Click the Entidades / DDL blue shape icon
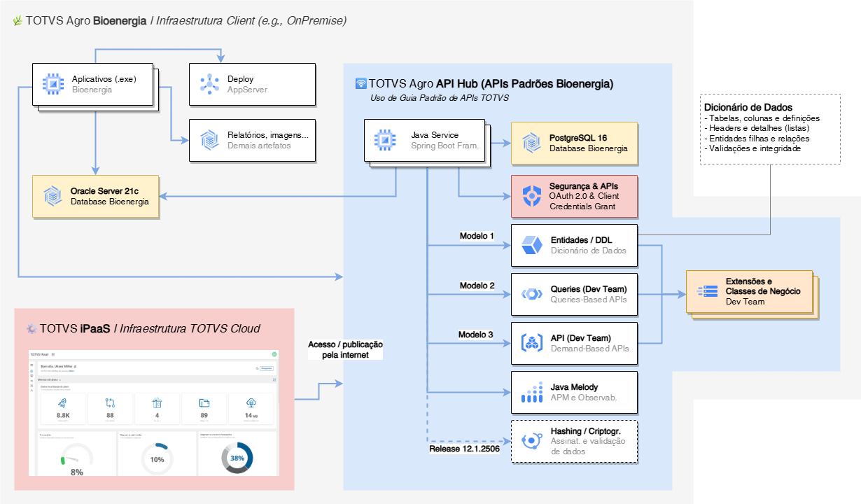 point(532,245)
